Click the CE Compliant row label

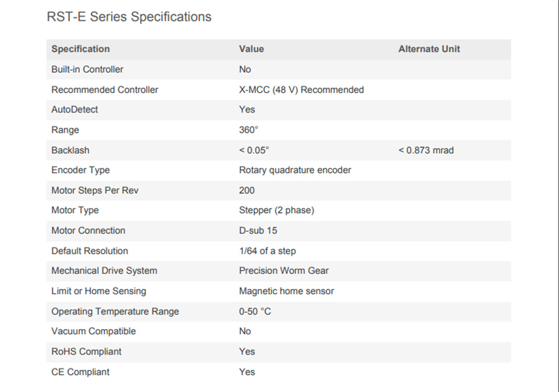(80, 372)
